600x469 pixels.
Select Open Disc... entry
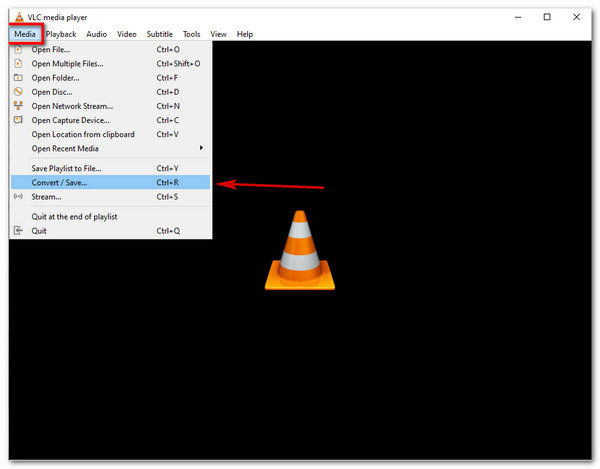point(111,92)
